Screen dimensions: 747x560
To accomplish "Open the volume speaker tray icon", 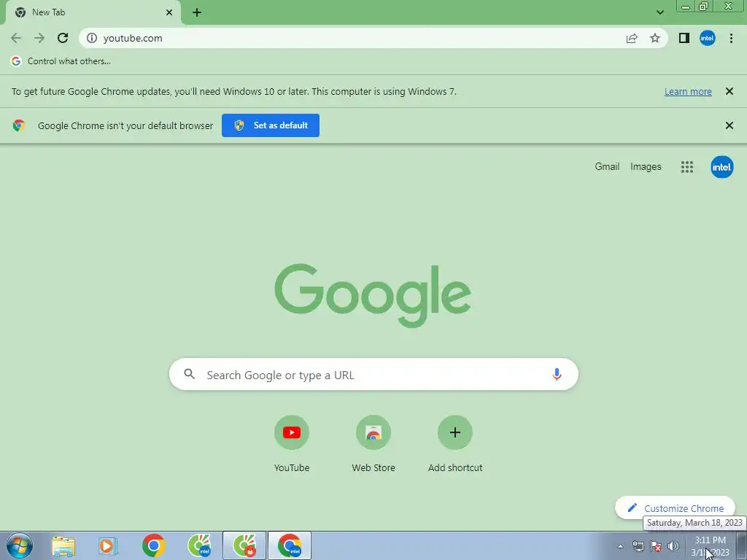I will pyautogui.click(x=673, y=546).
